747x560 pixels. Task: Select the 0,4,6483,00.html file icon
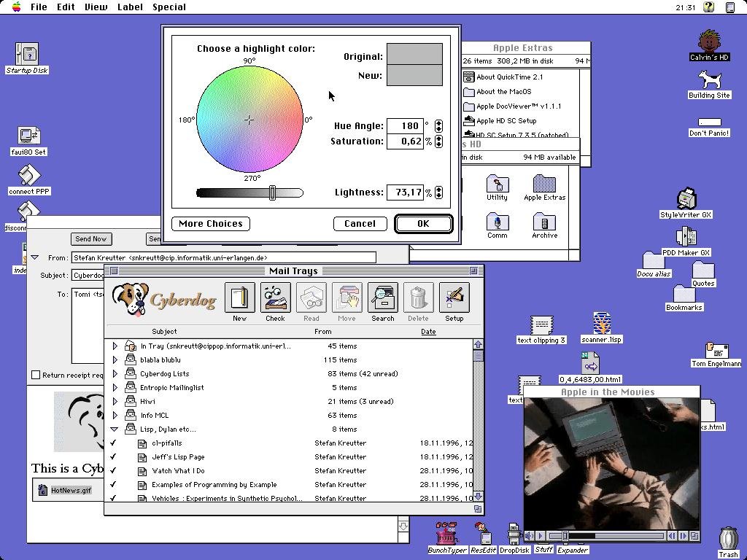(590, 364)
